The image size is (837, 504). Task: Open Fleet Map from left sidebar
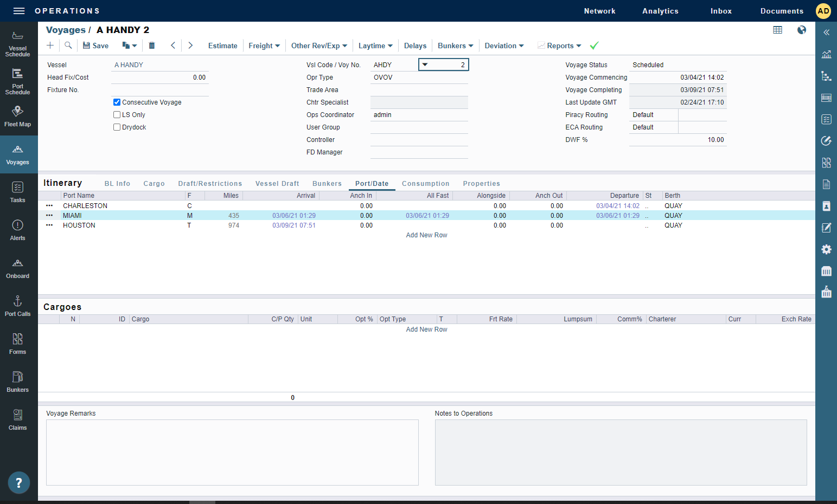[x=18, y=117]
